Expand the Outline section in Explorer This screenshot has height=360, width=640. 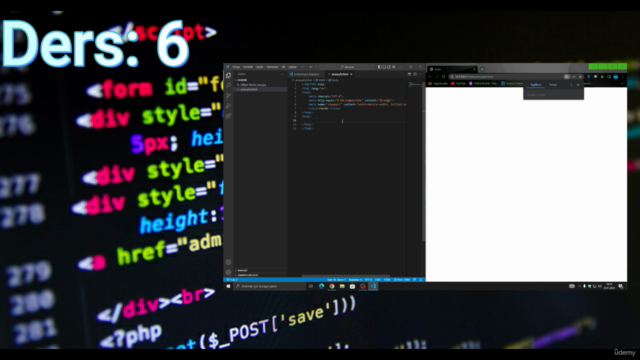coord(261,270)
